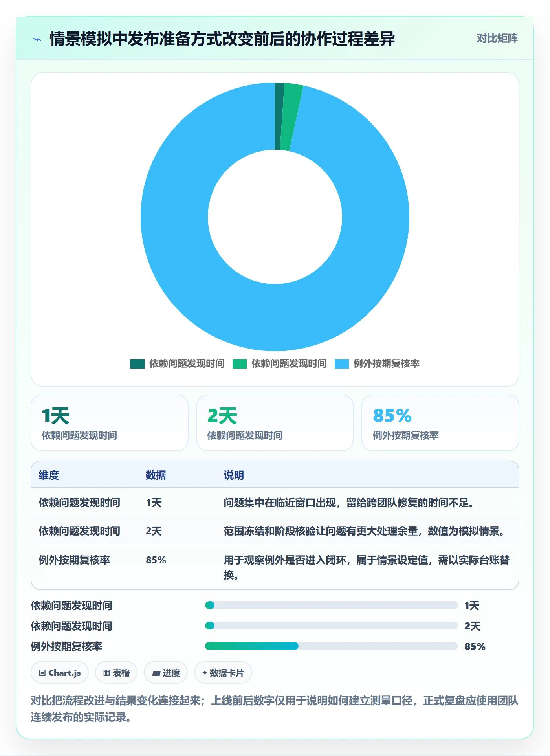Click the footer note starting 对比把流程改进
550x756 pixels.
(275, 709)
